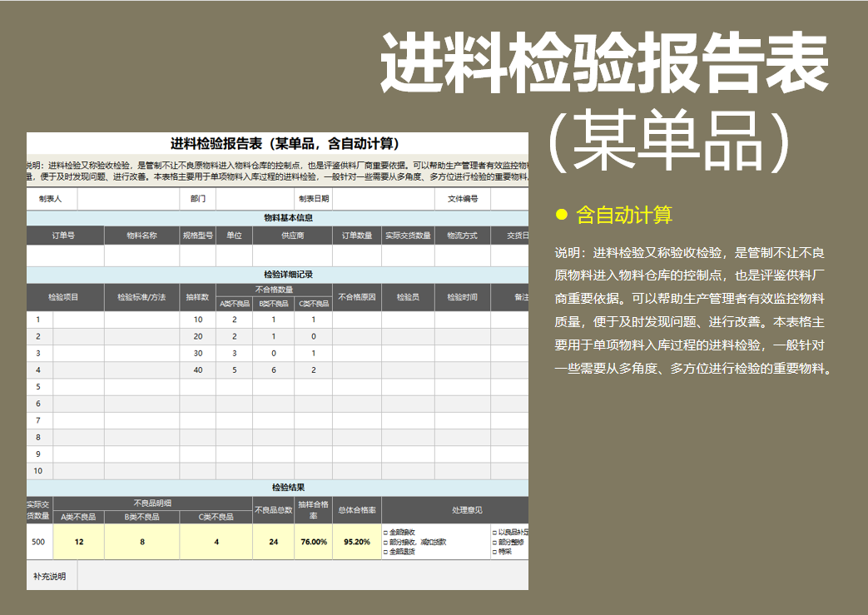
Task: Click the empty cell under 物料名称
Action: (x=141, y=255)
